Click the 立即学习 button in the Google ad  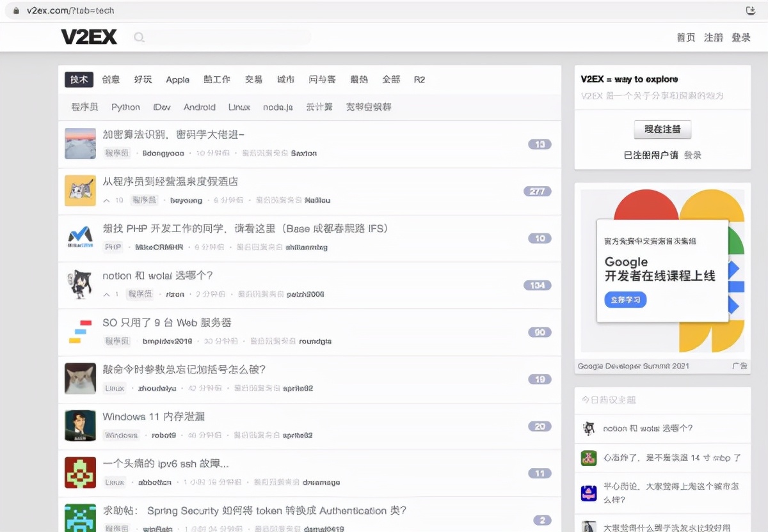coord(625,299)
